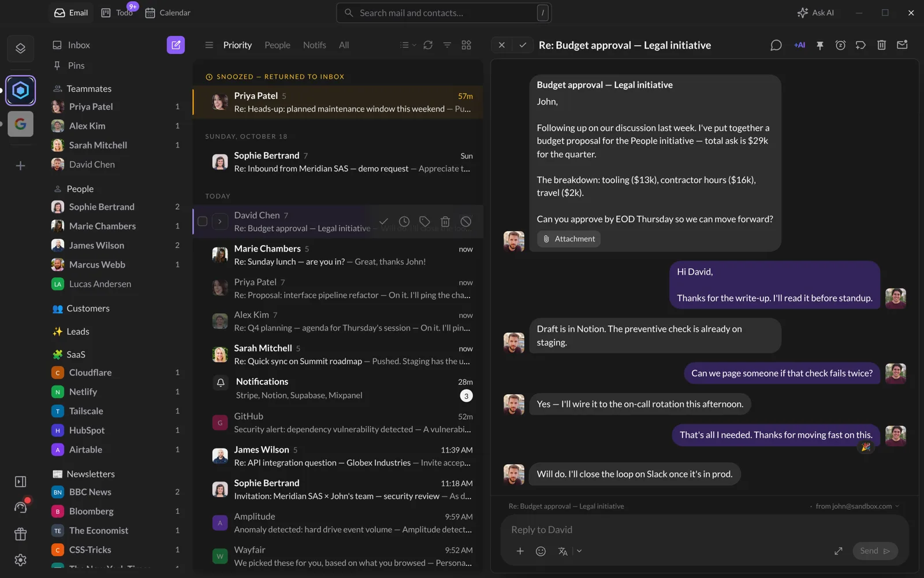Click the compose new email icon
The image size is (924, 578).
[176, 45]
